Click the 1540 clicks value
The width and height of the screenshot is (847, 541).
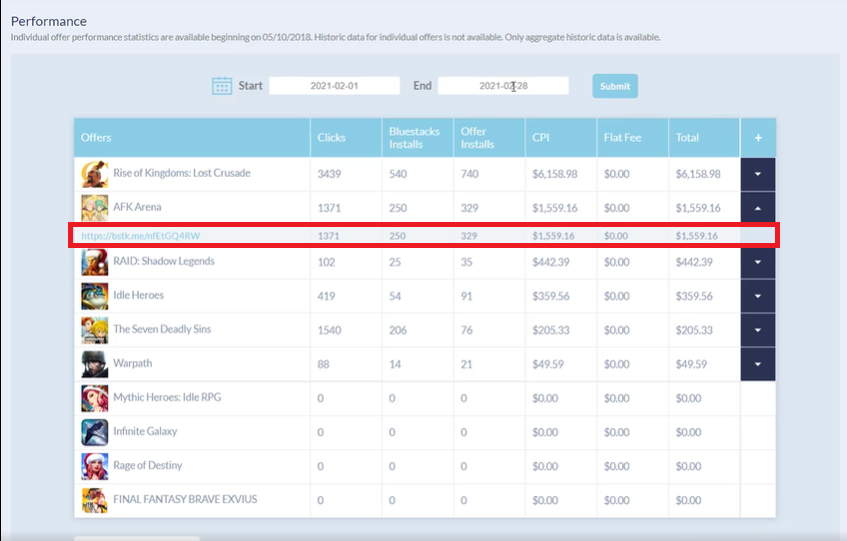329,330
